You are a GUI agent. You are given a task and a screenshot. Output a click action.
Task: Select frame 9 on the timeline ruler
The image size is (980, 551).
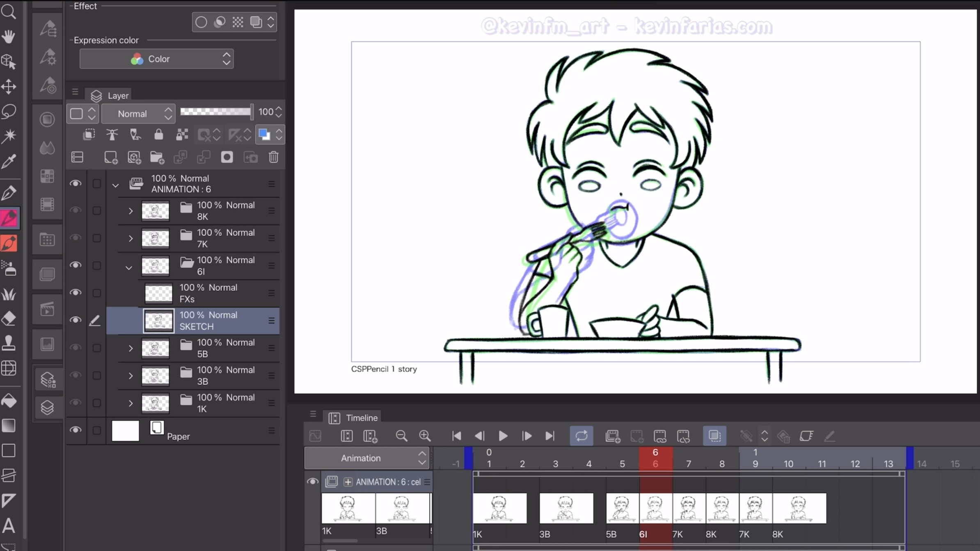pyautogui.click(x=755, y=464)
